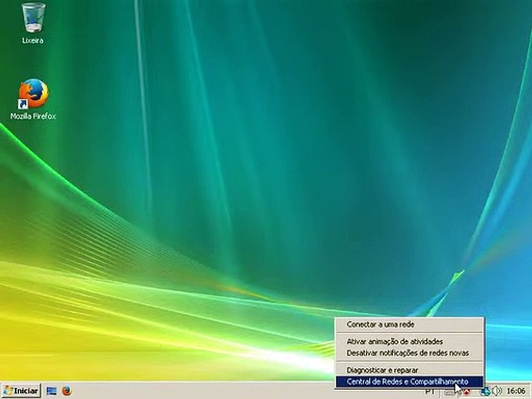Select the Mozilla Firefox desktop shortcut
This screenshot has height=399, width=532.
(x=33, y=99)
